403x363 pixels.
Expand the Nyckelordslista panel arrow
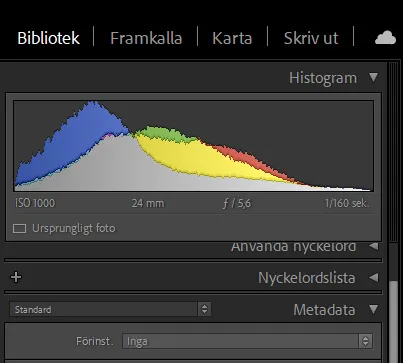374,277
